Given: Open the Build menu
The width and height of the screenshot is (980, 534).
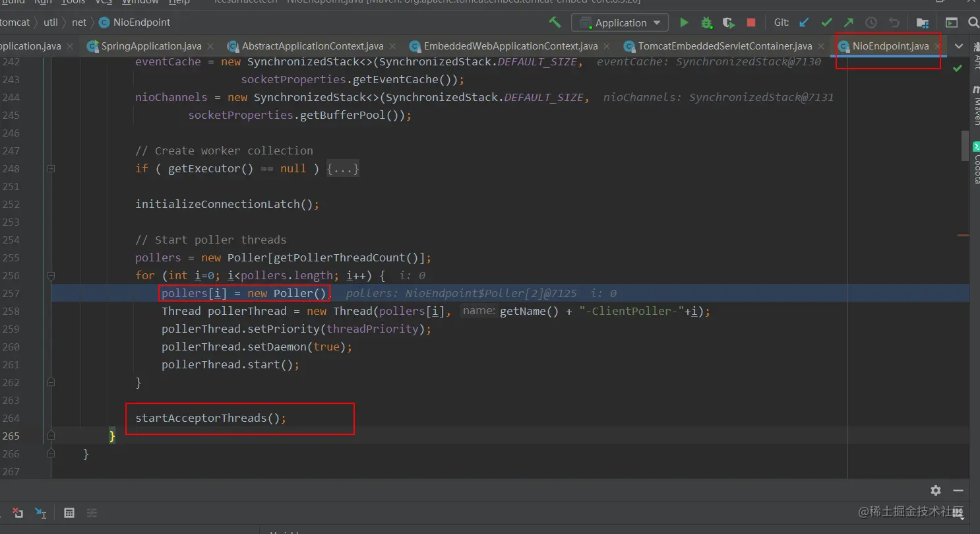Looking at the screenshot, I should coord(13,3).
